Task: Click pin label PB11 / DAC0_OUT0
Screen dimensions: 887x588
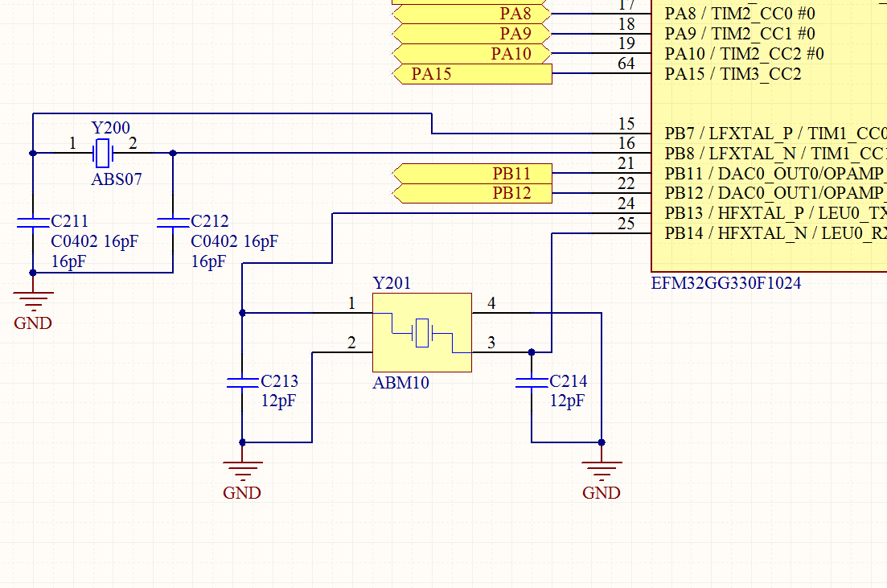Action: click(774, 173)
